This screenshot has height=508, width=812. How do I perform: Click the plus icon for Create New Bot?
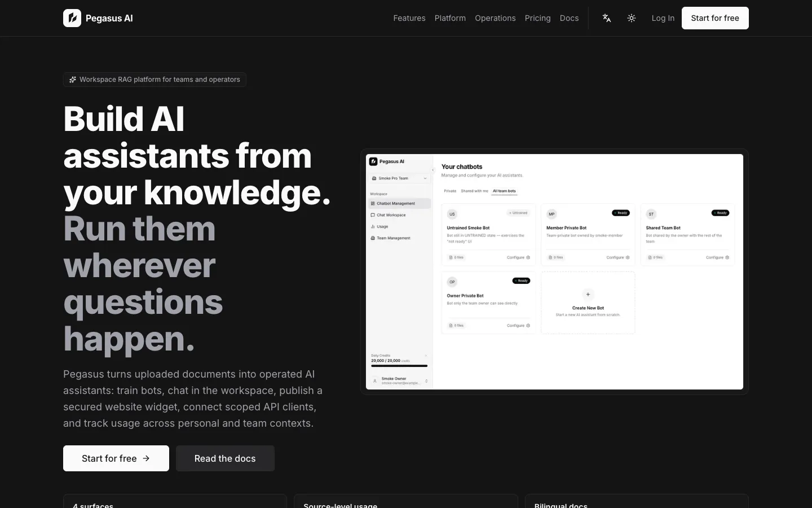click(588, 294)
